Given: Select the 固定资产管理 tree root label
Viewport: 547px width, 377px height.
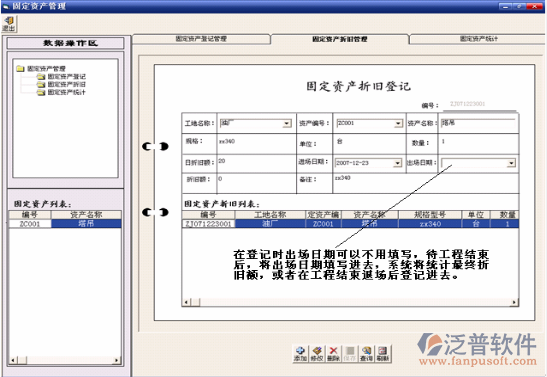Looking at the screenshot, I should (x=46, y=68).
